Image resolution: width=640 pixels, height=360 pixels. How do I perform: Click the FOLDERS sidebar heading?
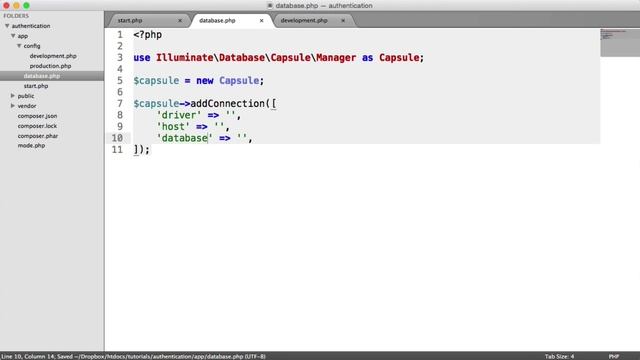(16, 16)
